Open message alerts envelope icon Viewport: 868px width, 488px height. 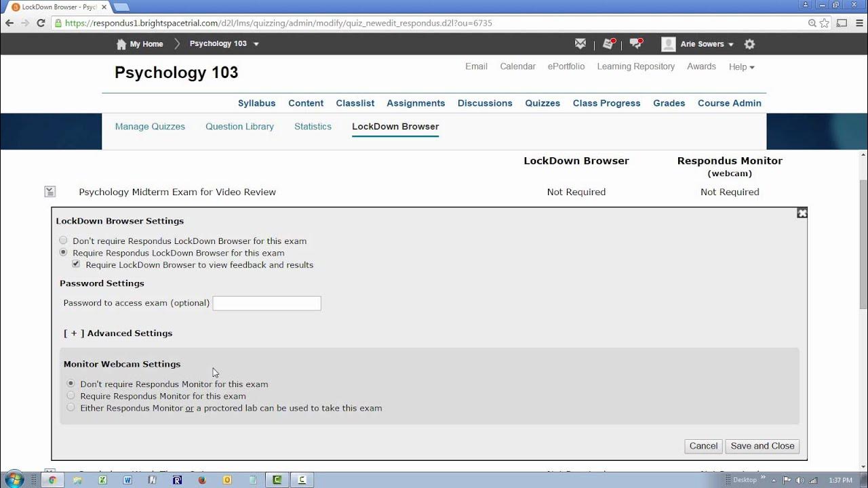(580, 43)
